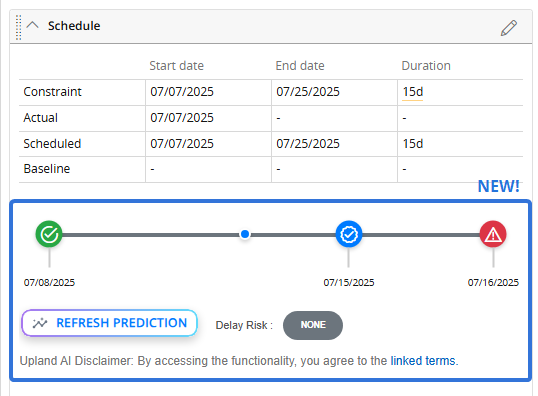Collapse the Schedule section chevron

pos(33,25)
